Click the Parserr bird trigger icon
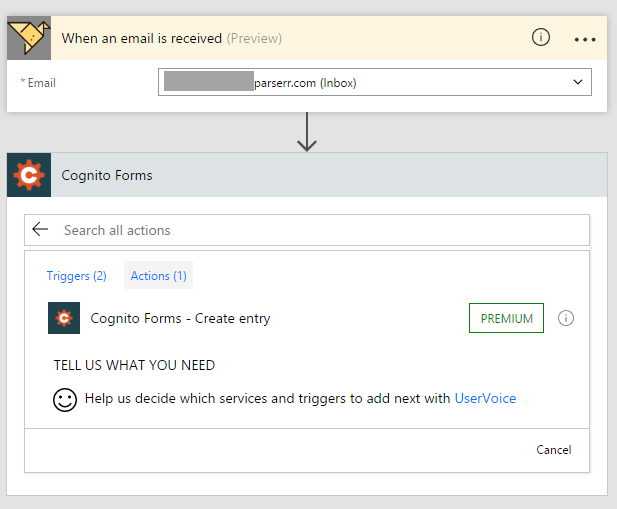617x509 pixels. [29, 38]
